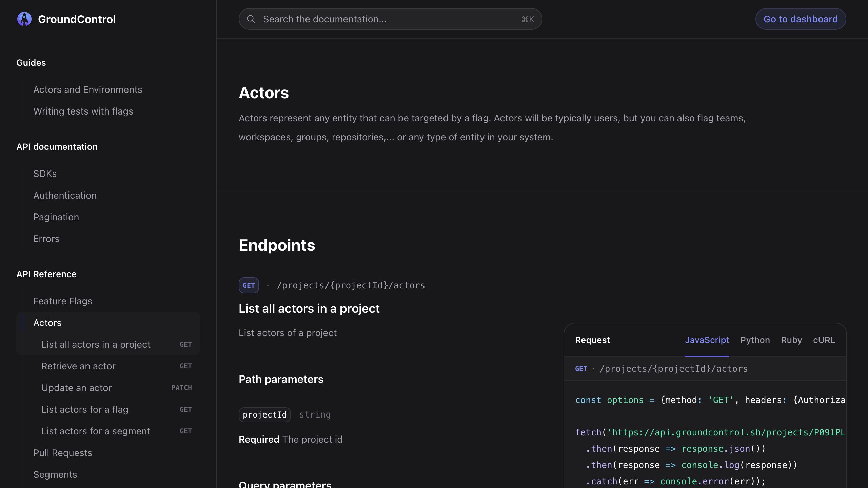Click the Path parameters heading
The width and height of the screenshot is (868, 488).
coord(281,379)
